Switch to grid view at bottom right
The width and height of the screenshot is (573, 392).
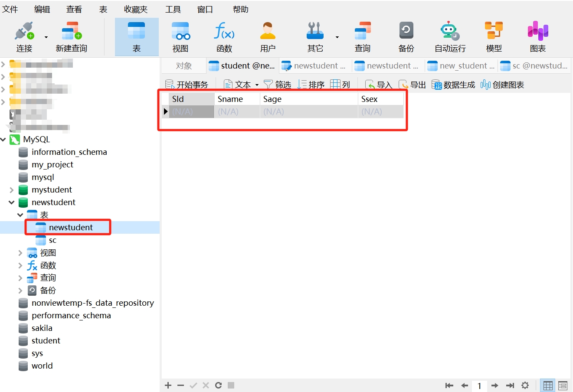click(x=548, y=385)
